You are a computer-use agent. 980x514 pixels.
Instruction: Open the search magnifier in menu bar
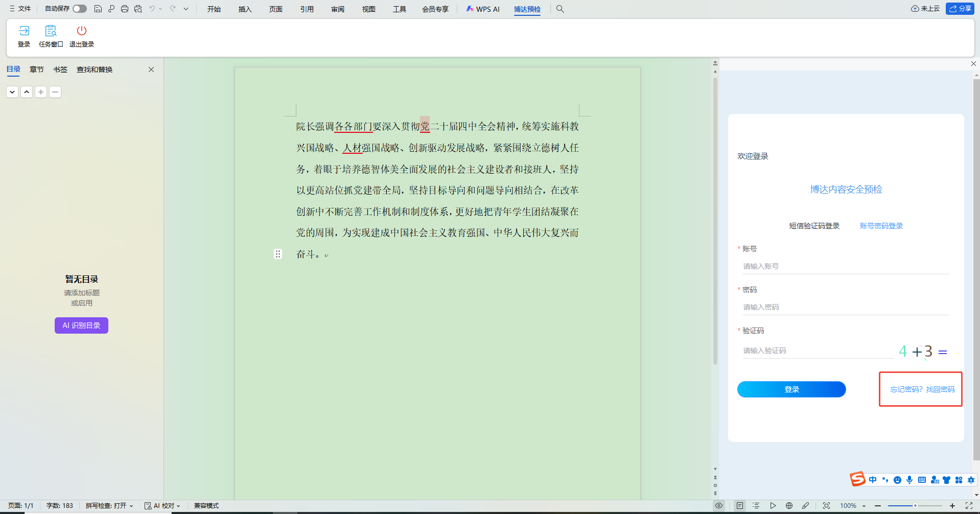click(560, 9)
